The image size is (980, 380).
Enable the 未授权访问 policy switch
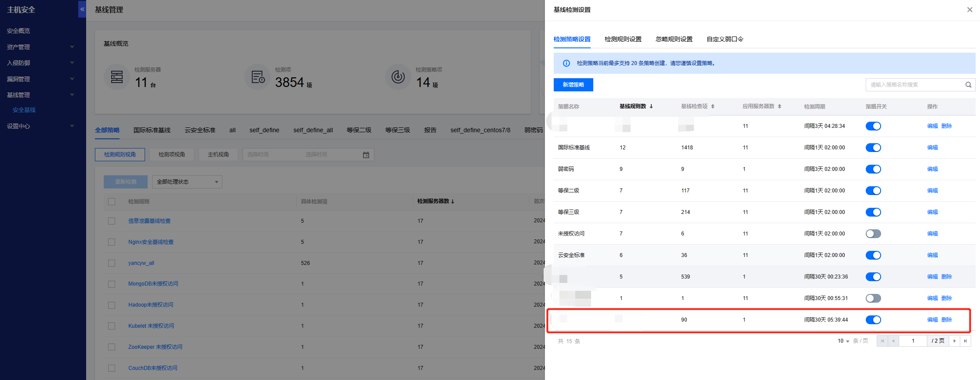point(873,234)
